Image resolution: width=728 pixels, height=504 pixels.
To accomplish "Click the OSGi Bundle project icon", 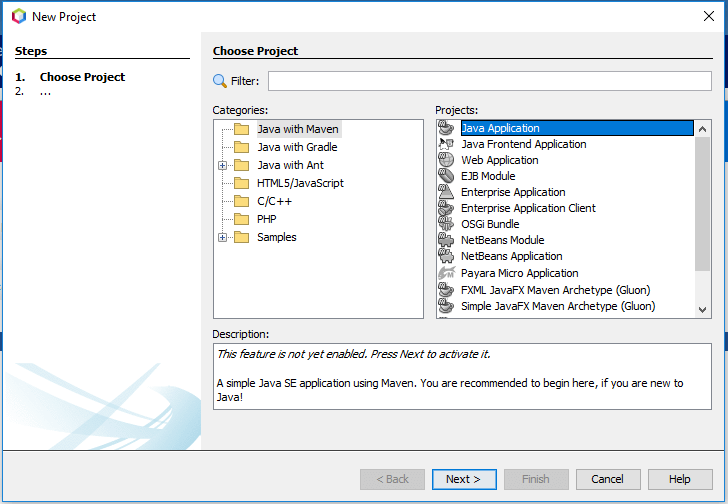I will point(446,224).
